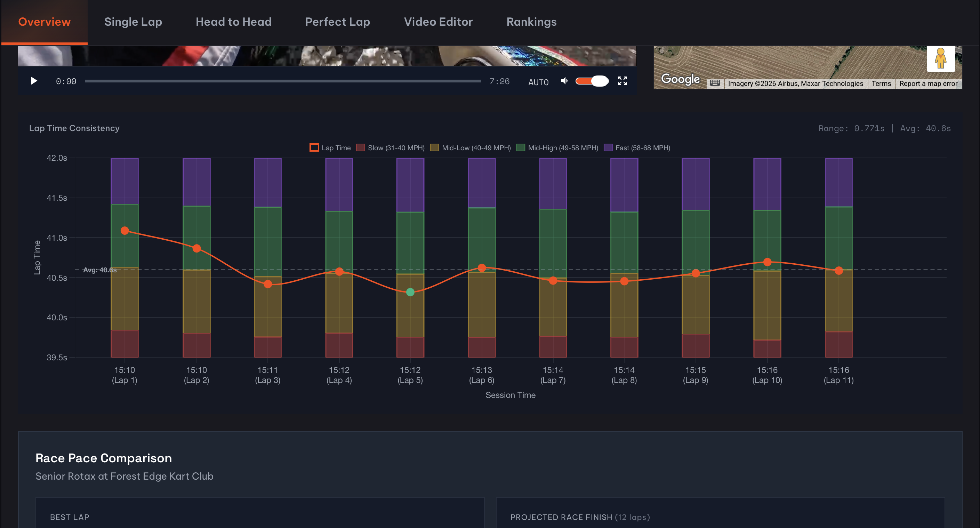View the Rankings tab
Viewport: 980px width, 528px height.
(x=531, y=22)
